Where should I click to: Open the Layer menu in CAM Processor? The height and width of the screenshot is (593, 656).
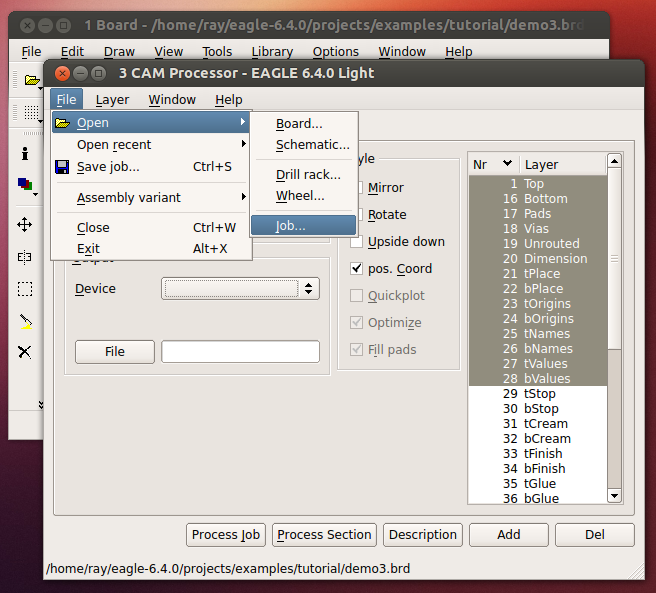point(112,100)
